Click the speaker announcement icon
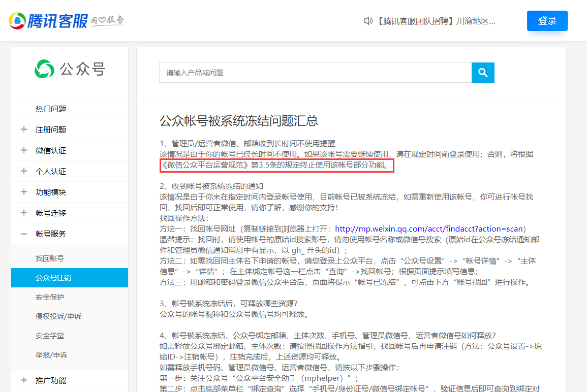 (x=368, y=21)
